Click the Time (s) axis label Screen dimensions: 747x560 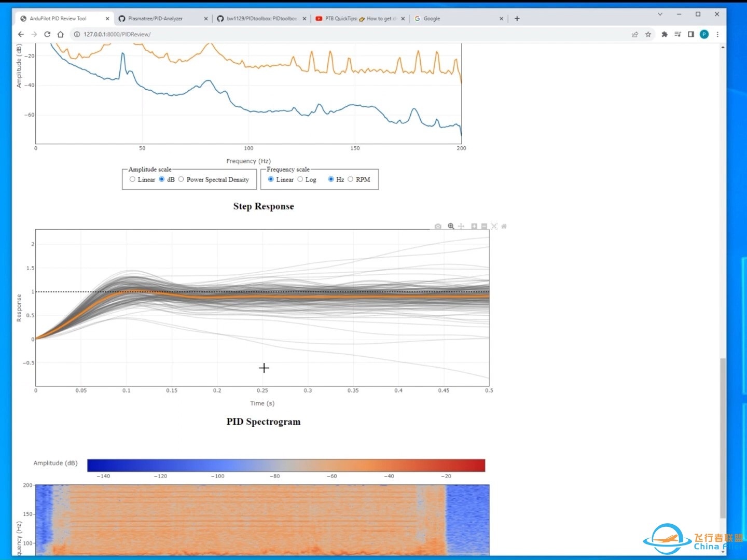point(262,403)
